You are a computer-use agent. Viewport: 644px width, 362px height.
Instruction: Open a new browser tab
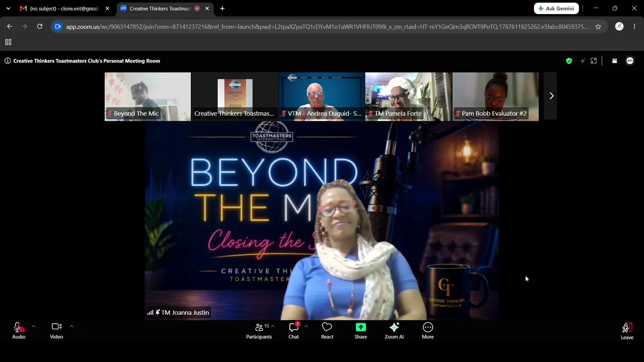222,9
